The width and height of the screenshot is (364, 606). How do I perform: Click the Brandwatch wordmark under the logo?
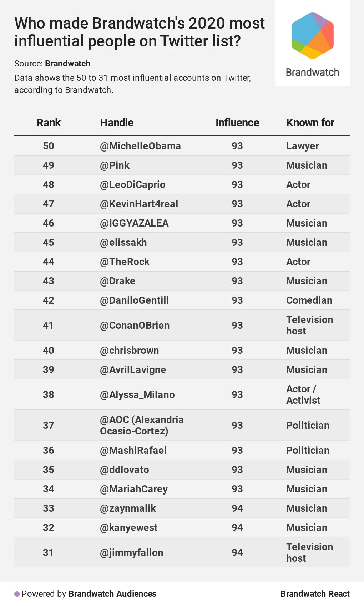tap(312, 73)
